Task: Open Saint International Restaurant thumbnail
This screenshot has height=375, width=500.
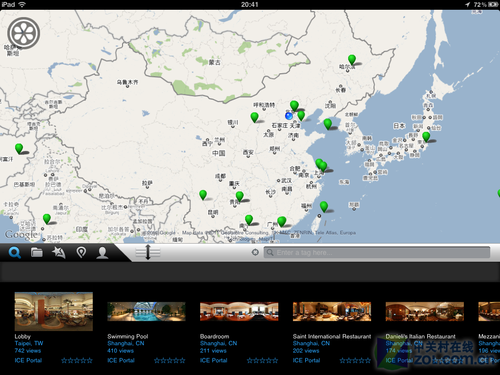Action: [x=332, y=311]
